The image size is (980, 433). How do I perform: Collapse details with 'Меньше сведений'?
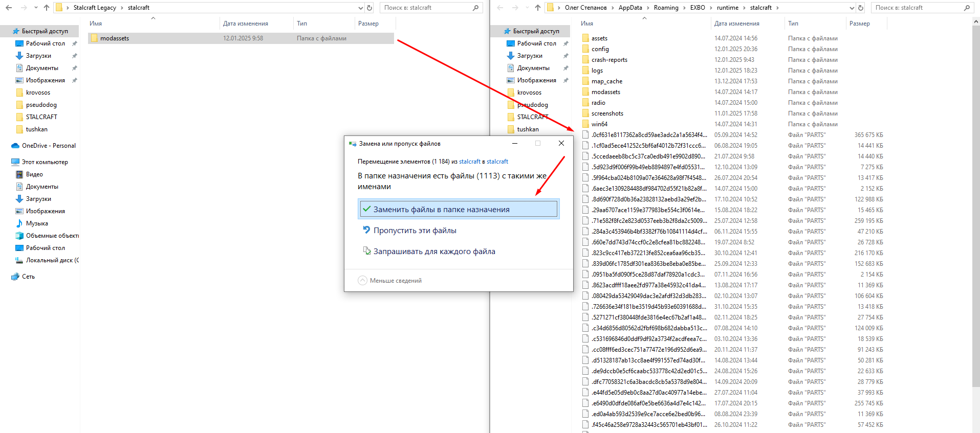coord(390,281)
